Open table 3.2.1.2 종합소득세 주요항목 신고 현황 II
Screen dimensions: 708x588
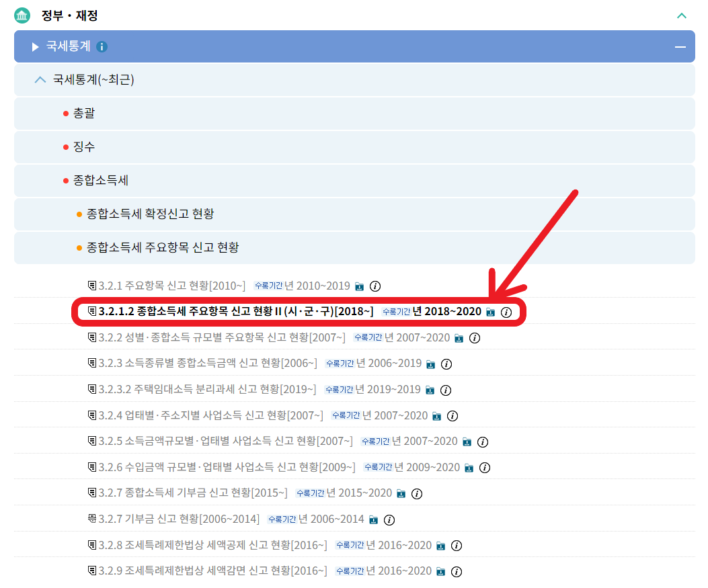click(x=236, y=311)
